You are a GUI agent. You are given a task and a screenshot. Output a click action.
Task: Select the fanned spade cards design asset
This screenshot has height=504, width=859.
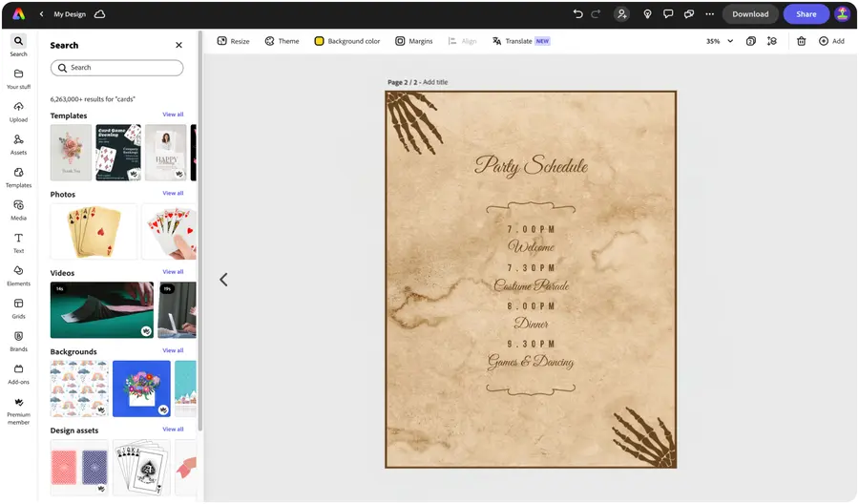click(141, 468)
